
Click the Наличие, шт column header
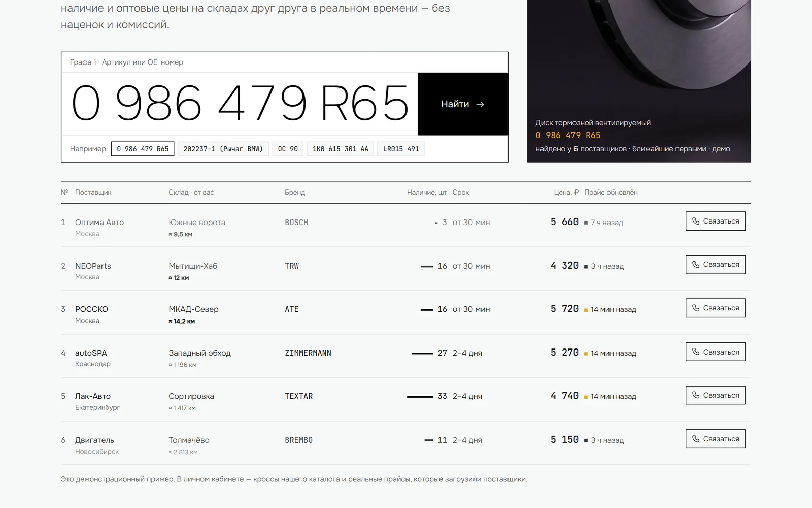pos(427,193)
